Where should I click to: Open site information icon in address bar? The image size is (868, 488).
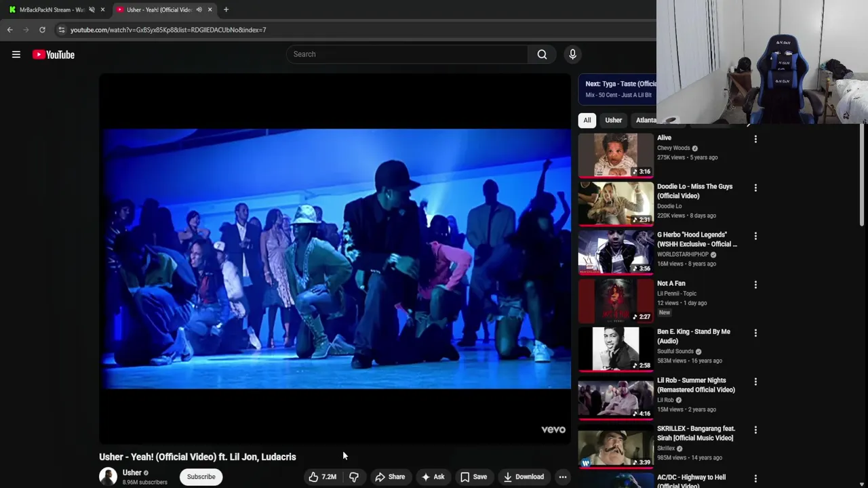[62, 30]
